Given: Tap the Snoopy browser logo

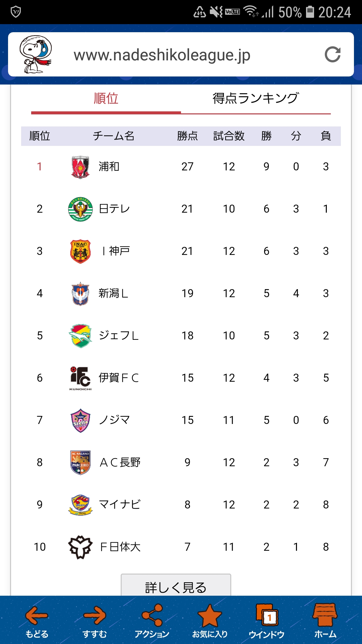Looking at the screenshot, I should 36,54.
